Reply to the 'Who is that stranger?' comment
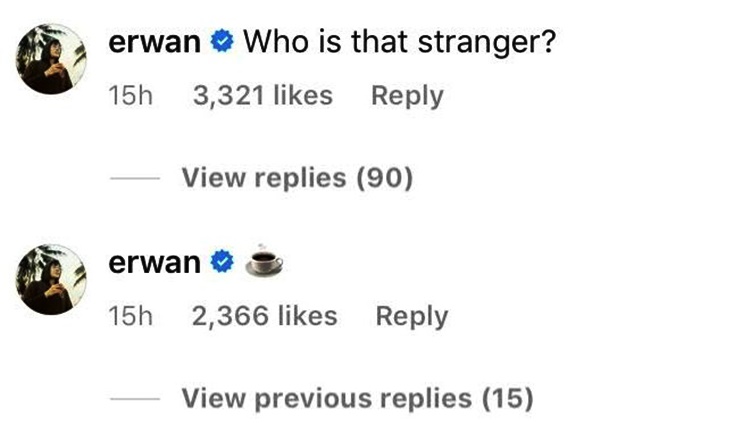This screenshot has width=750, height=423. (407, 96)
